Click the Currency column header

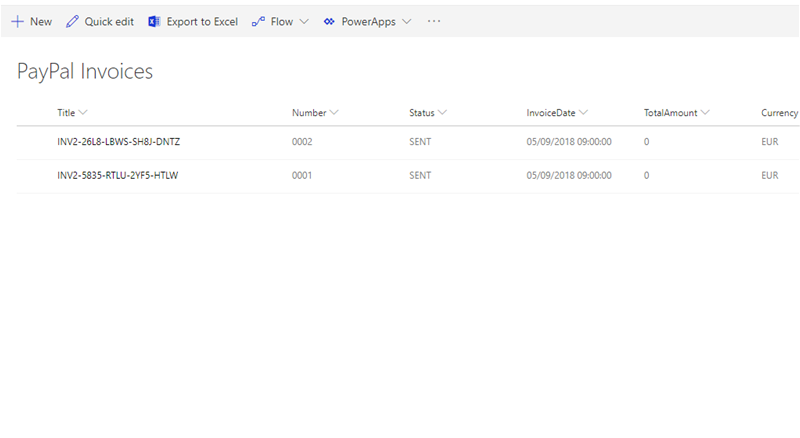779,113
